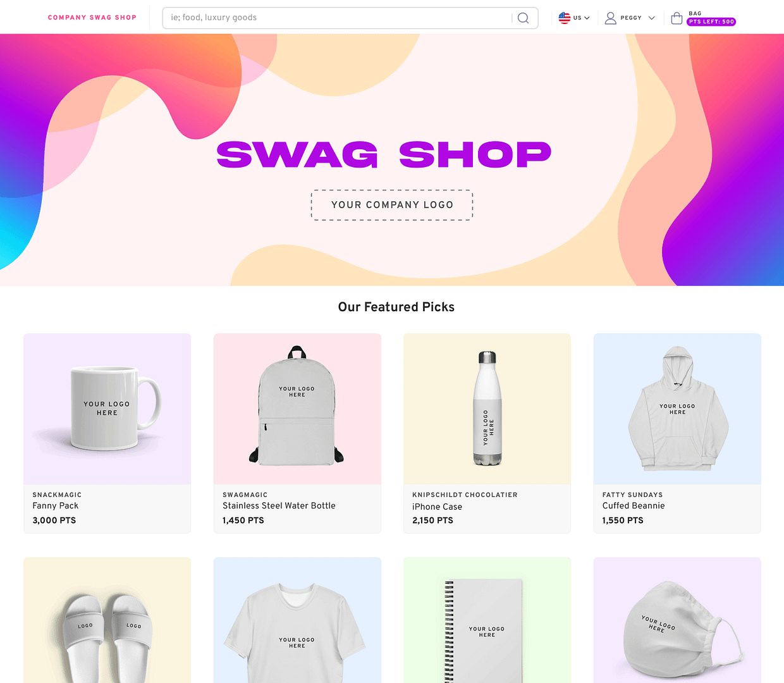Click the Stainless Steel Water Bottle title

click(x=279, y=506)
